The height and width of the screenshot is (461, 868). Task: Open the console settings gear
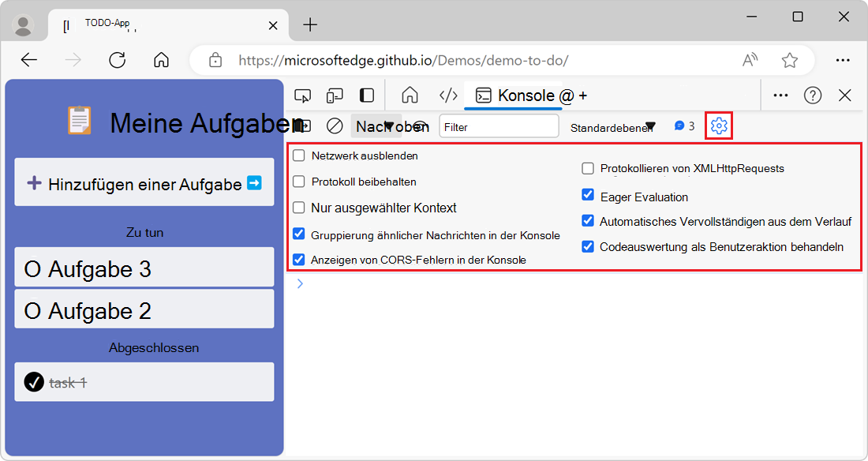(x=718, y=125)
